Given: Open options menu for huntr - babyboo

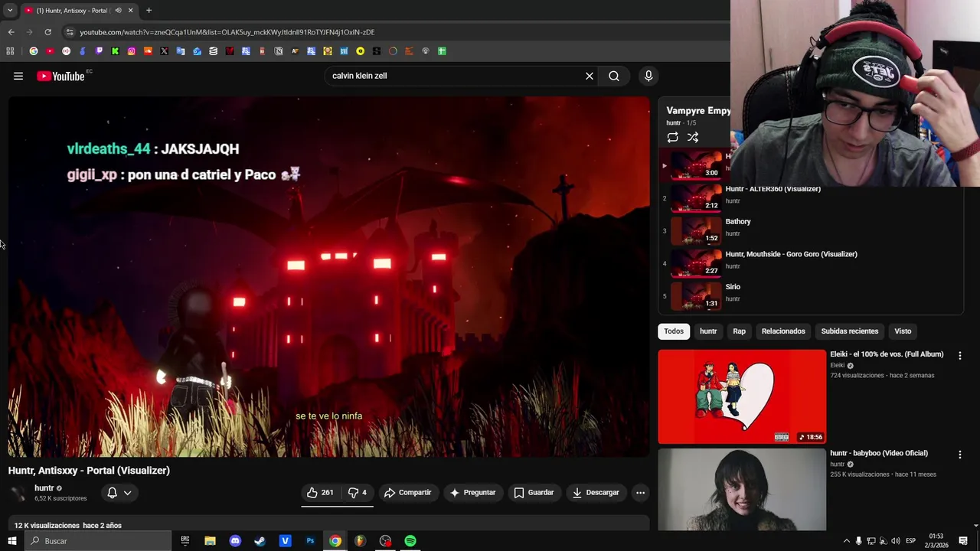Looking at the screenshot, I should click(959, 455).
